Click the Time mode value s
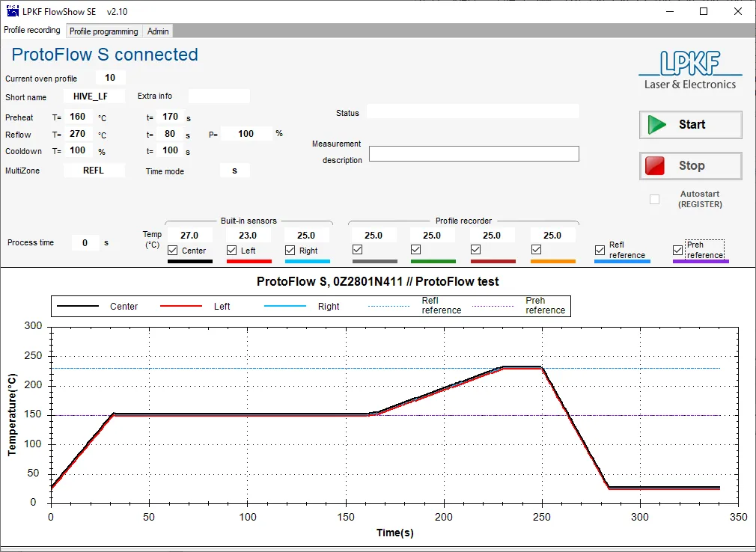The image size is (756, 552). click(235, 171)
